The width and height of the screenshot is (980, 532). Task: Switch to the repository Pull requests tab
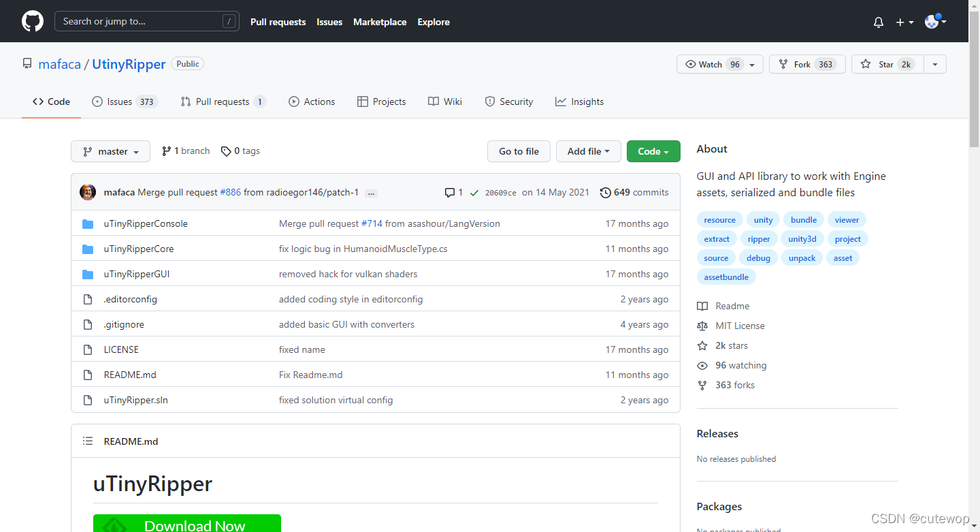223,101
